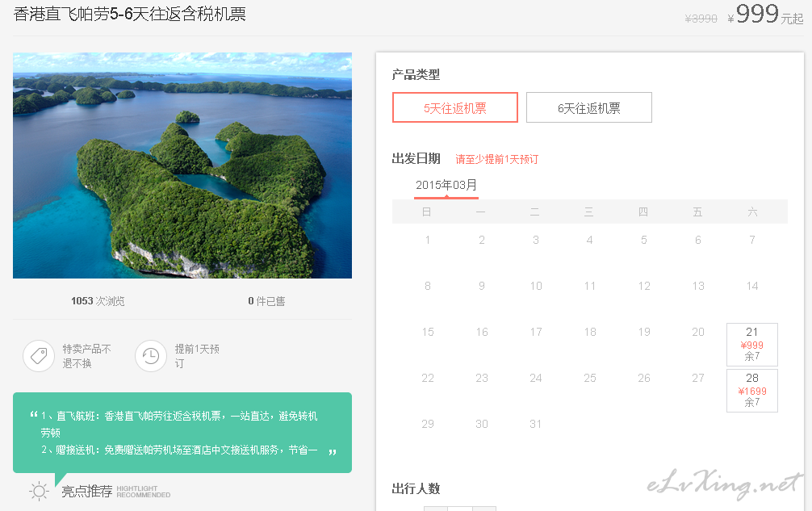This screenshot has height=511, width=812.
Task: Click calendar day 20
Action: tap(698, 332)
